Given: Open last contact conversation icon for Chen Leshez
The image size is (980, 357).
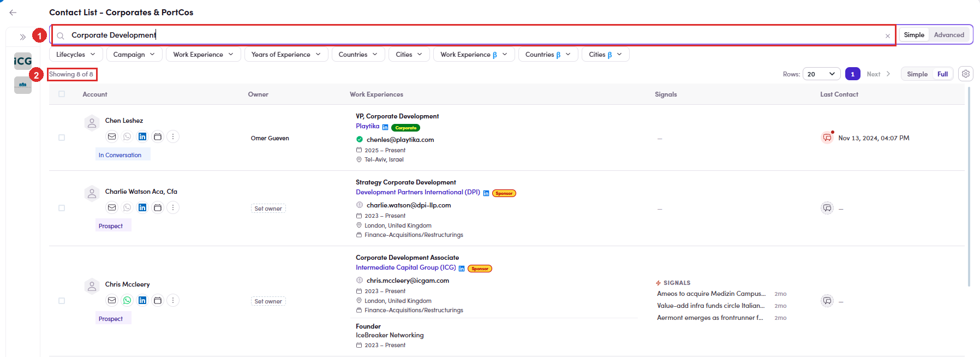Looking at the screenshot, I should tap(827, 138).
